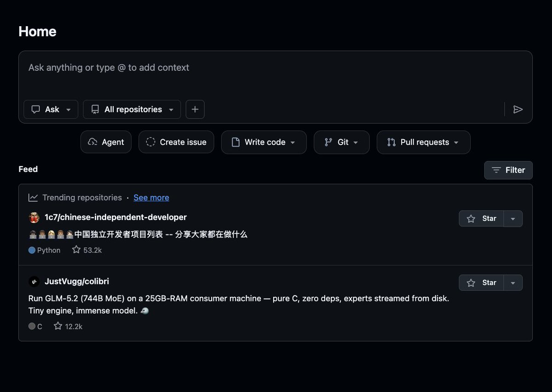Click the Home page heading
Image resolution: width=552 pixels, height=392 pixels.
[x=37, y=31]
